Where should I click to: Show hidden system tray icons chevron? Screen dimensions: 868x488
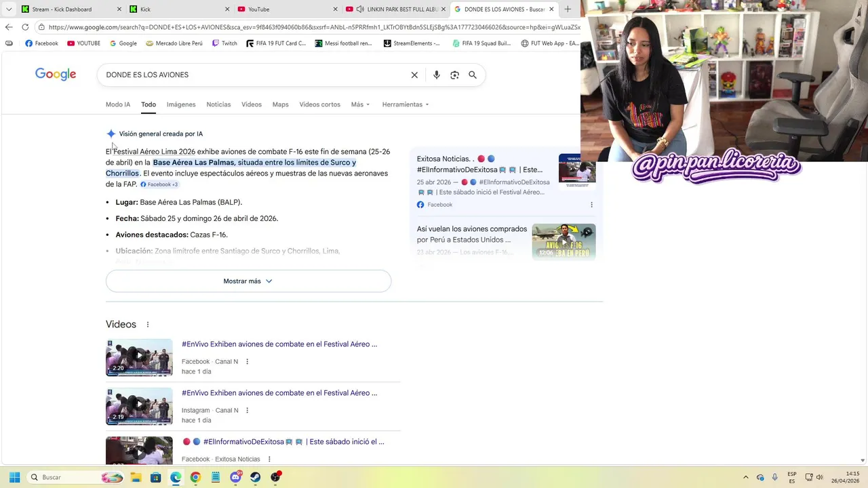click(746, 477)
